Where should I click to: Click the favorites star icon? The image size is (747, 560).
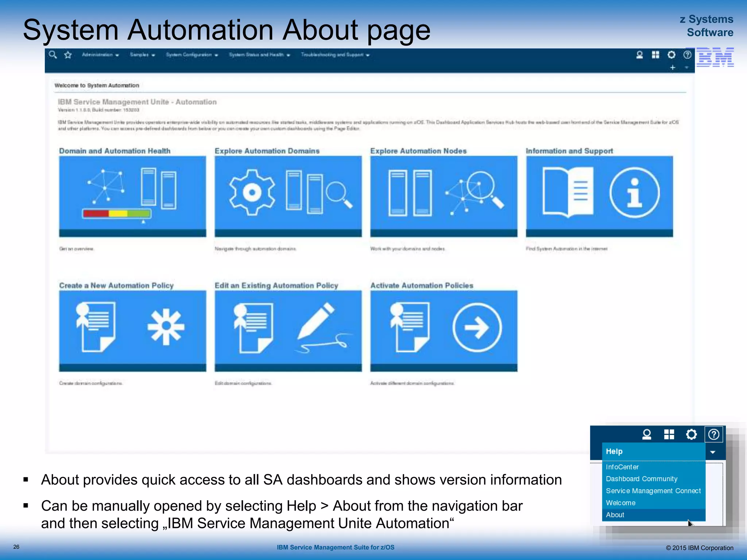pos(68,55)
